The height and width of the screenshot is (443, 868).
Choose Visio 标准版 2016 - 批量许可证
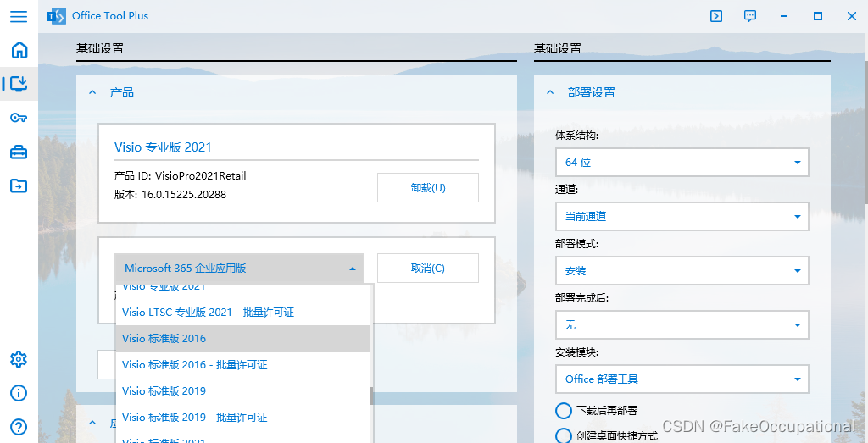pos(242,364)
